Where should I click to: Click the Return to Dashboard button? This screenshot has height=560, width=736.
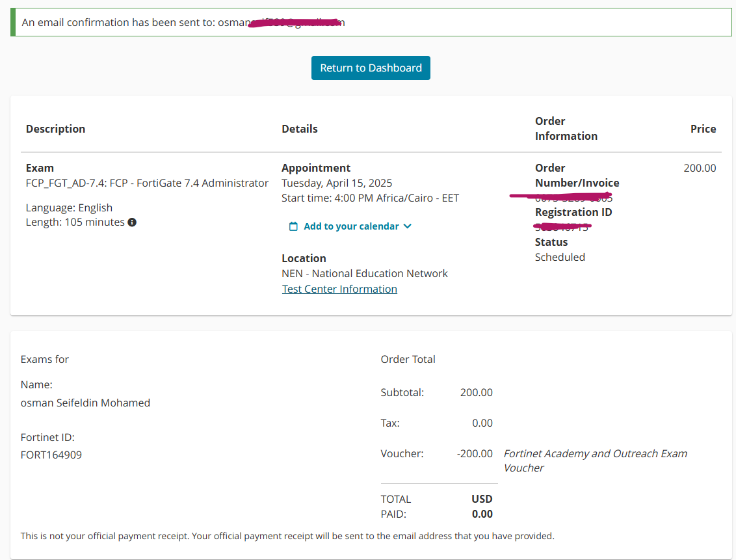click(371, 68)
